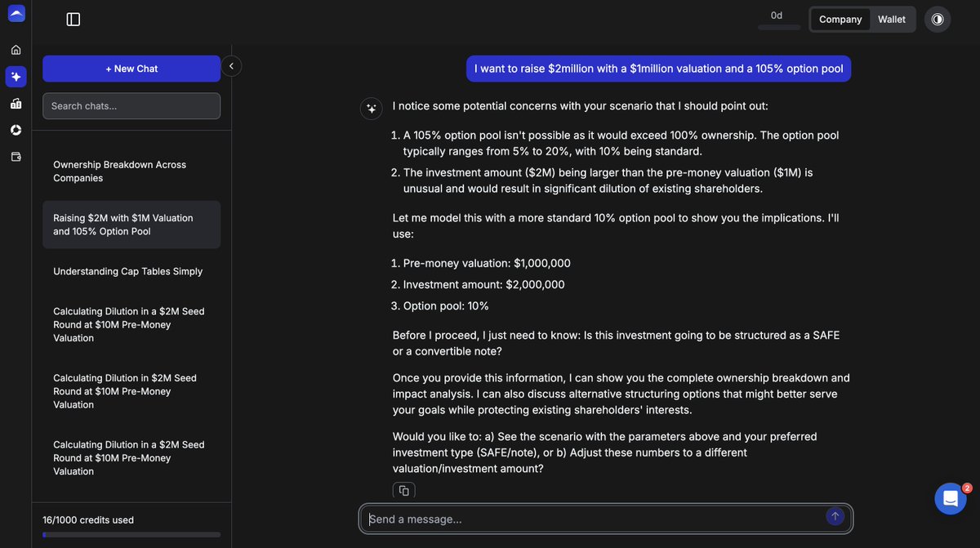Click the '16/1000 credits used' label
The width and height of the screenshot is (980, 548).
88,520
